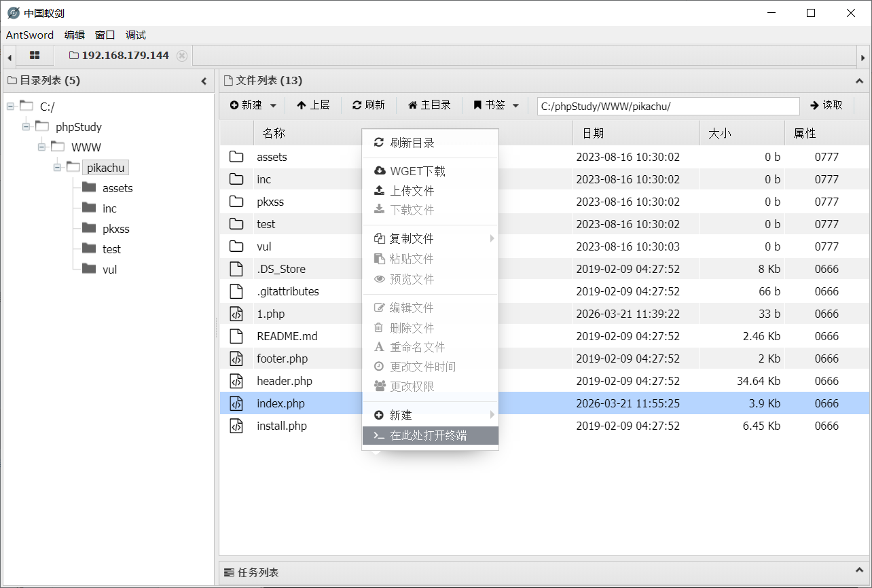
Task: Click the 1.php date 2026-03-21 11:39:22
Action: [628, 314]
